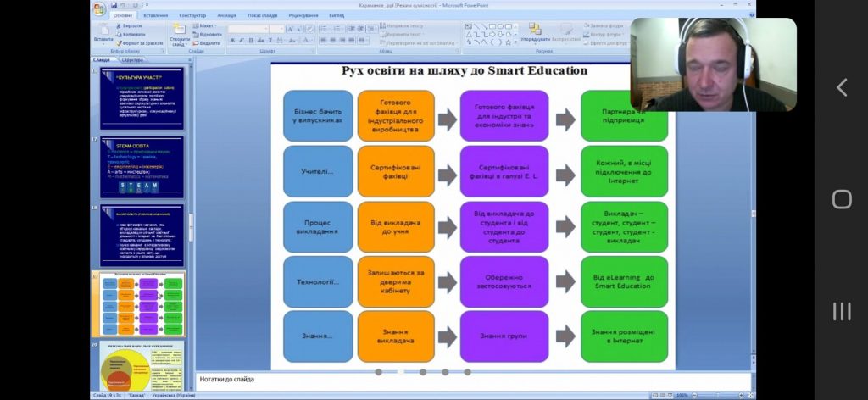Select the Format Painter (Формат за зразком)
Screen dimensions: 868x400
click(139, 42)
